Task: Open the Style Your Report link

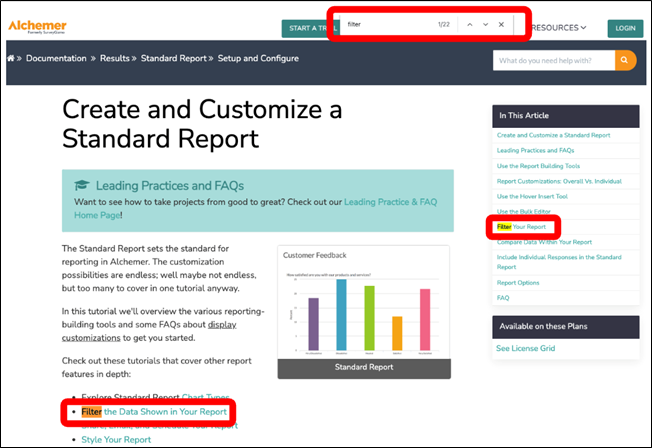Action: (x=116, y=440)
